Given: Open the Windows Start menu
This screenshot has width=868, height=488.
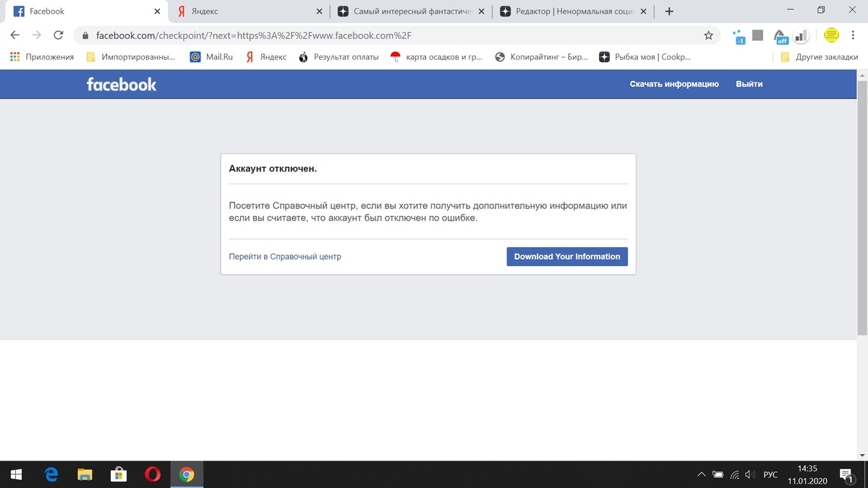Looking at the screenshot, I should pyautogui.click(x=17, y=474).
